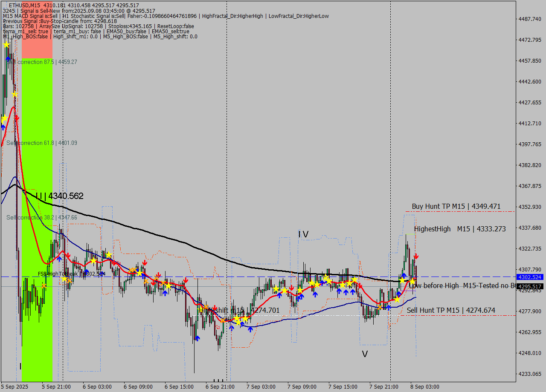Image resolution: width=546 pixels, height=392 pixels.
Task: Select the wave 'I V' label marker
Action: (303, 234)
